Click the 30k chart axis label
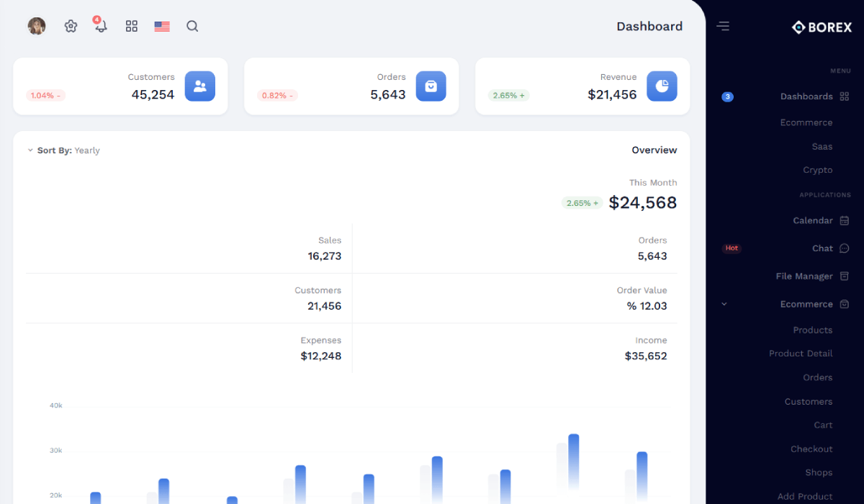 pos(56,451)
